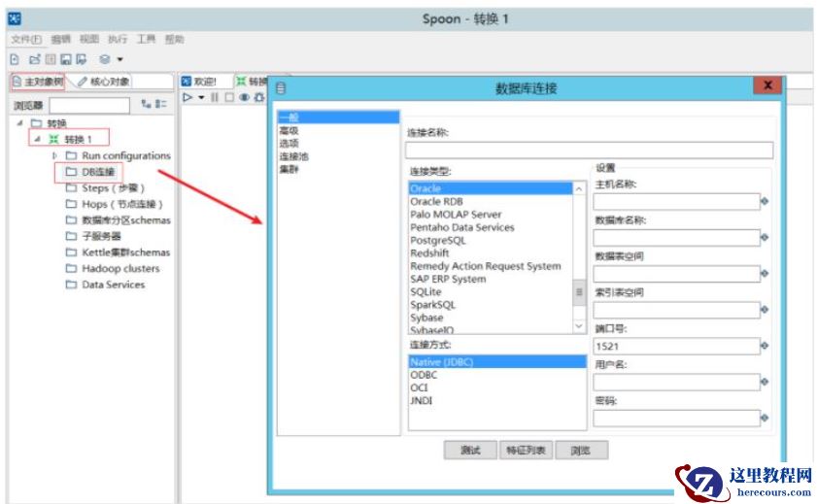
Task: Click the database icon in dialog title
Action: pos(281,88)
